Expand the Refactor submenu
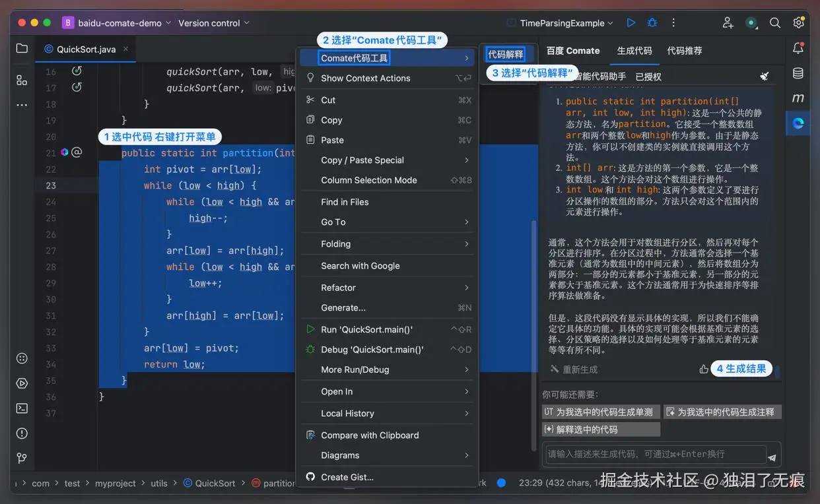Screen dimensions: 820x504 387,288
